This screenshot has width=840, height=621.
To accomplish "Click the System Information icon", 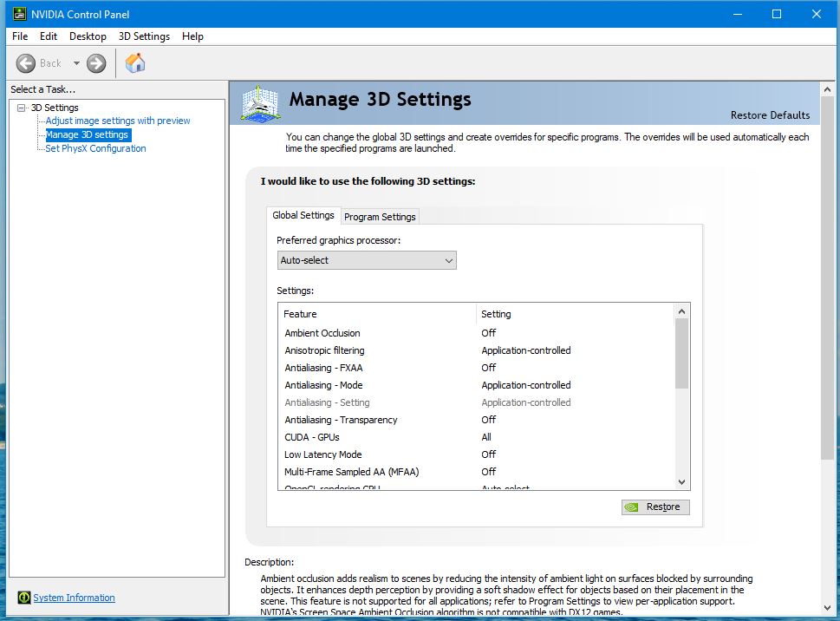I will click(x=23, y=598).
